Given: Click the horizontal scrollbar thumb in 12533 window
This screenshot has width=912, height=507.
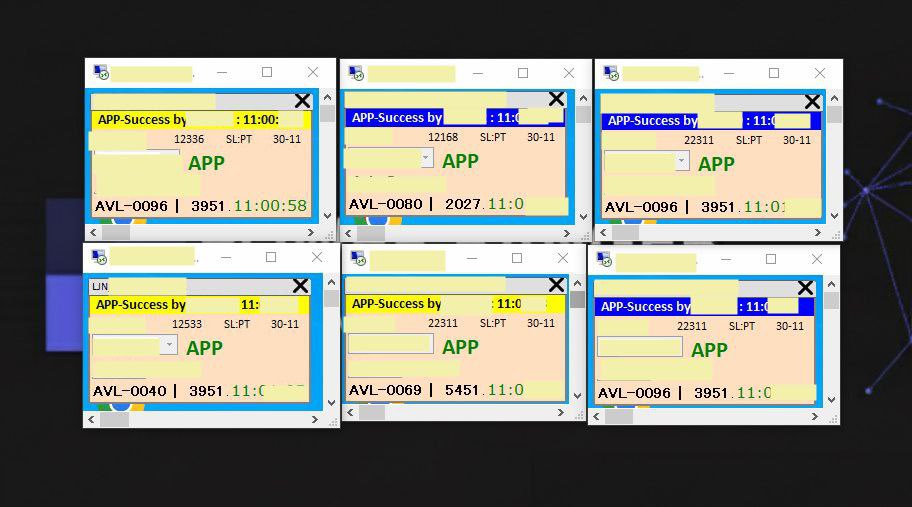Looking at the screenshot, I should pyautogui.click(x=115, y=419).
